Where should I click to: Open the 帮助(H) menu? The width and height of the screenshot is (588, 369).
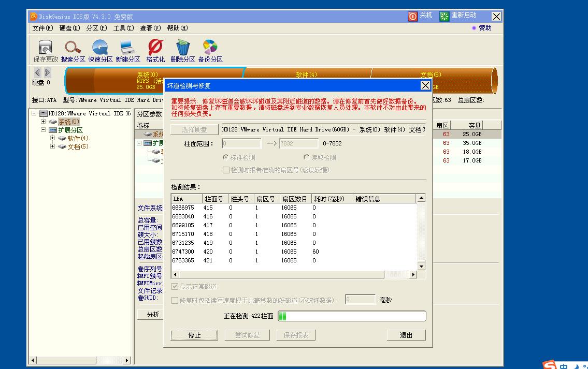[177, 28]
